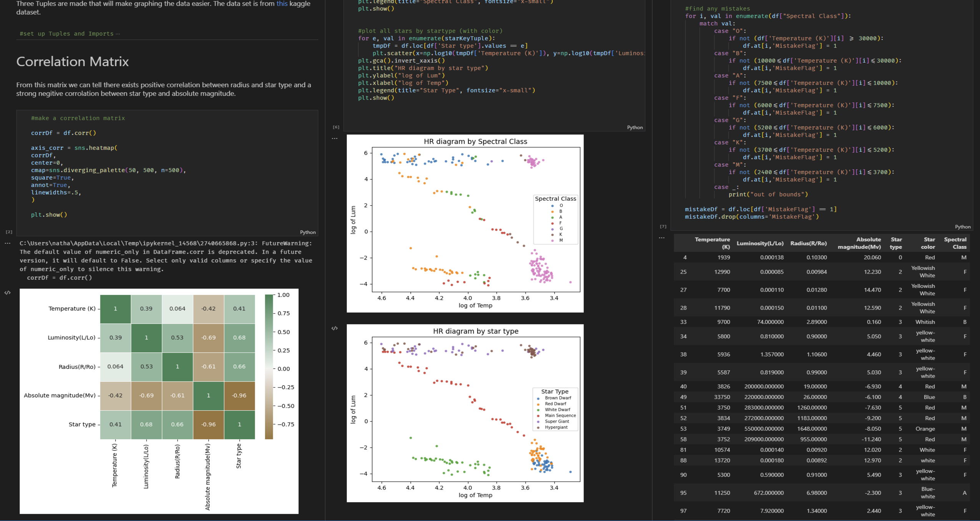Click the heatmap color bar scale
The height and width of the screenshot is (521, 980).
(x=269, y=367)
